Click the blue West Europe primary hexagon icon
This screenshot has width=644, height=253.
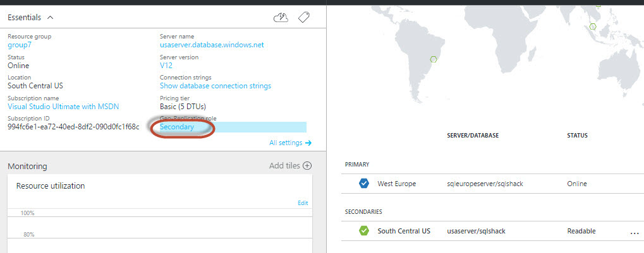click(363, 184)
